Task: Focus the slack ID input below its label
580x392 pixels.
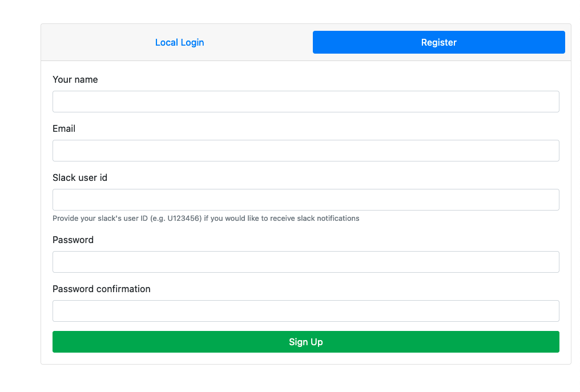Action: click(305, 199)
